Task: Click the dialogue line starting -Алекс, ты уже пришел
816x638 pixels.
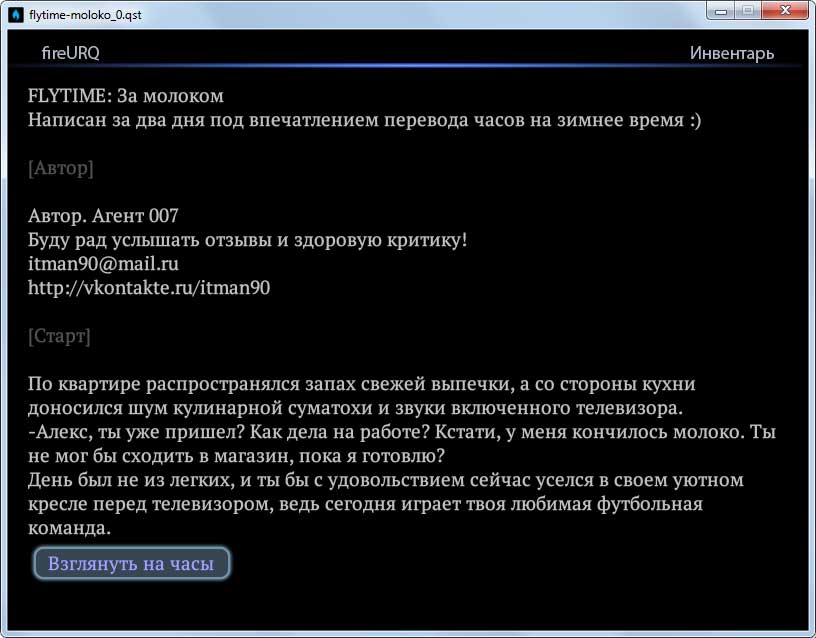Action: click(x=403, y=432)
